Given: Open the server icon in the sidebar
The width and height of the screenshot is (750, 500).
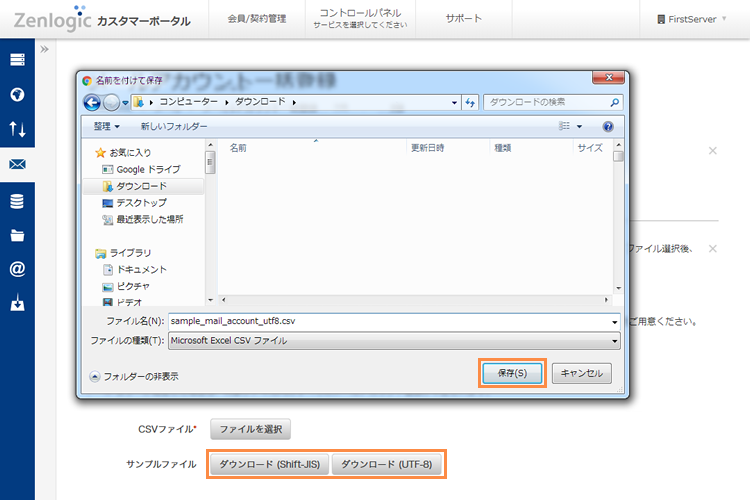Looking at the screenshot, I should (17, 60).
